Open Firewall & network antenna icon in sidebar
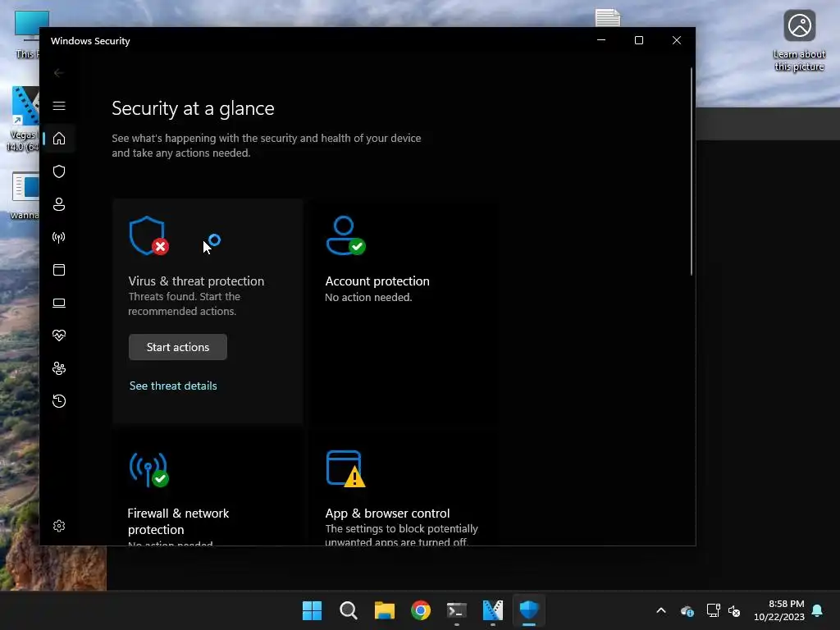This screenshot has width=840, height=630. pyautogui.click(x=59, y=237)
